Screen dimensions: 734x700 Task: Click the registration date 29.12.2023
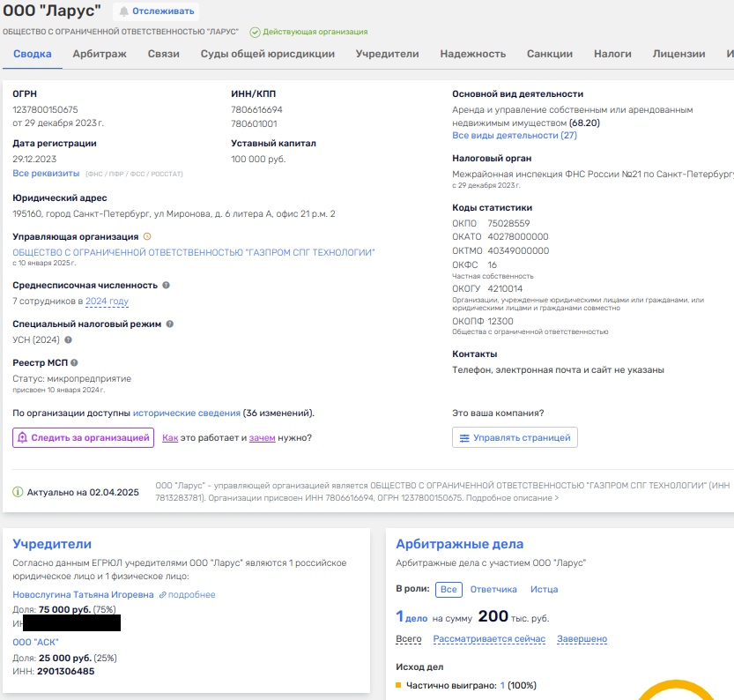tap(34, 160)
